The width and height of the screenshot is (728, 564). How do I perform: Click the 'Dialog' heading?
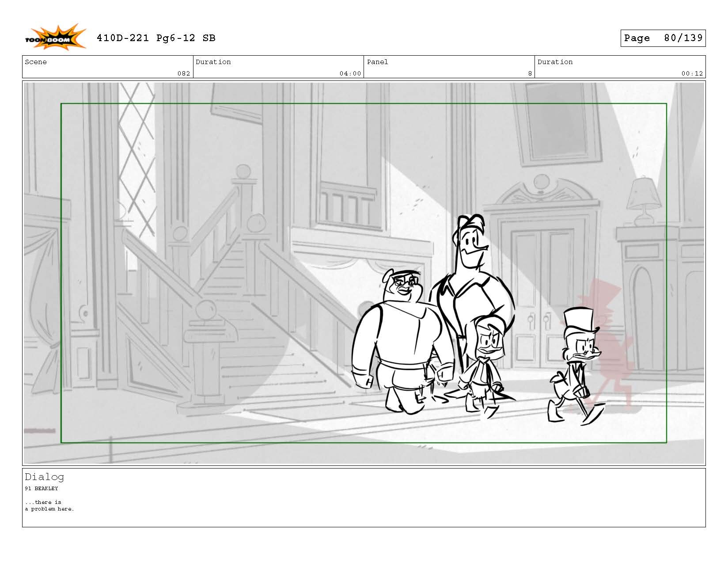[x=44, y=477]
